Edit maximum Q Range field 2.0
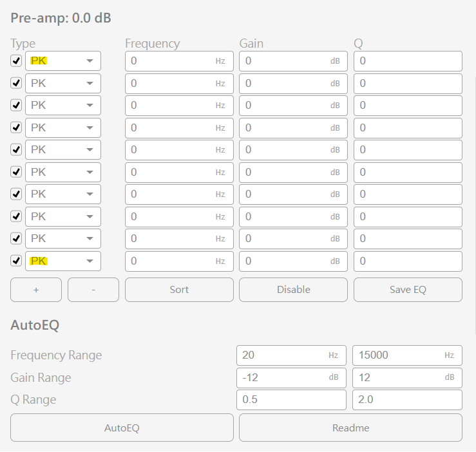Image resolution: width=476 pixels, height=452 pixels. tap(407, 400)
